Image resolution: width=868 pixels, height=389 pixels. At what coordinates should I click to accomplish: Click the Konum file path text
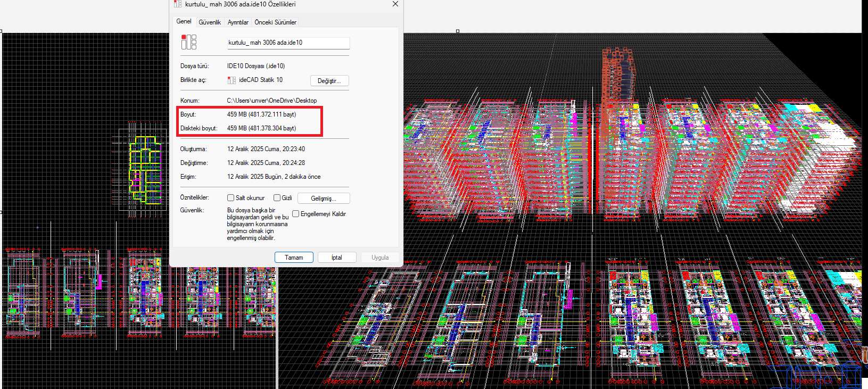click(x=271, y=101)
